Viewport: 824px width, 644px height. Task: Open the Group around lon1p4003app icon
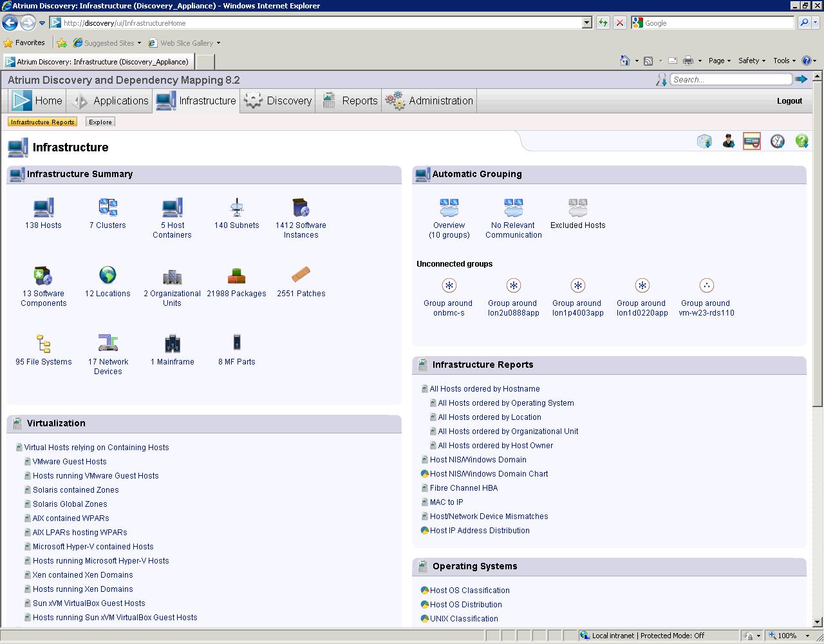pos(578,285)
